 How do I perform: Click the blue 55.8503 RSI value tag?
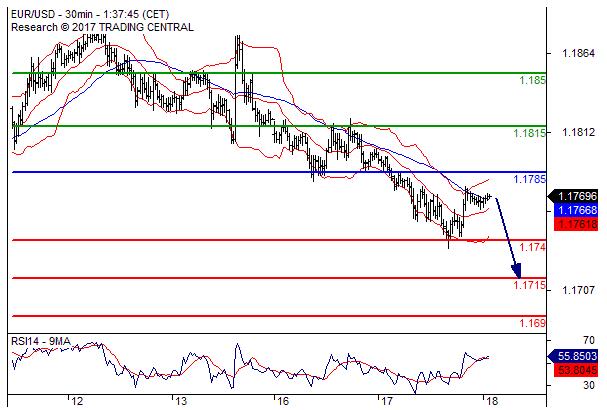[573, 356]
